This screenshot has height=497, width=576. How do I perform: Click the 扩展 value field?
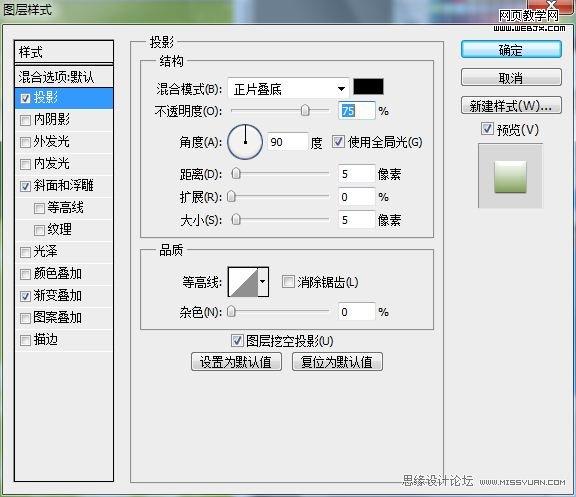tap(357, 197)
